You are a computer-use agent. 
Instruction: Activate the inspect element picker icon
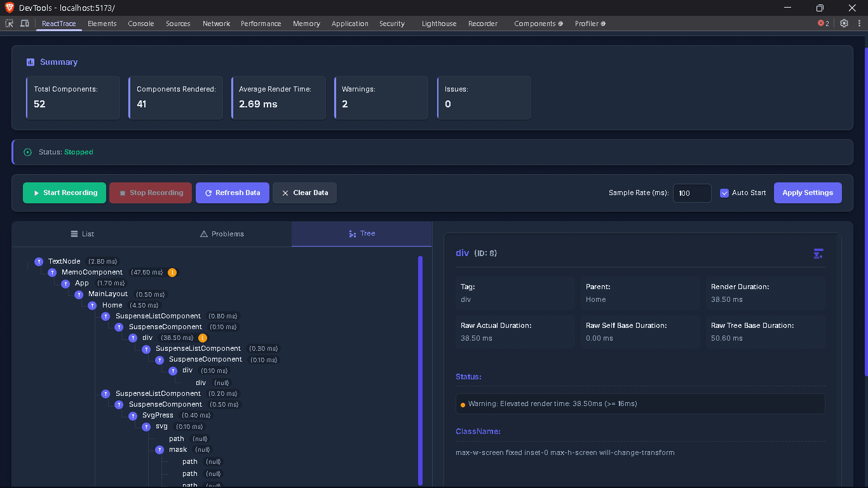tap(10, 24)
